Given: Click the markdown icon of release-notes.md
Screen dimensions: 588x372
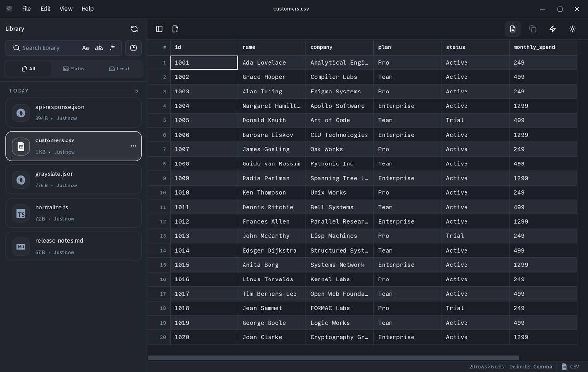Looking at the screenshot, I should (21, 246).
